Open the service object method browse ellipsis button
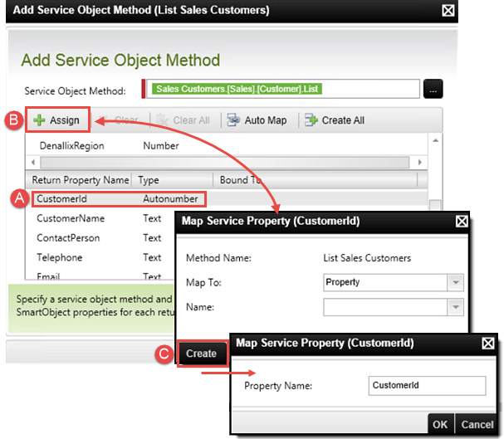The image size is (504, 439). tap(433, 89)
